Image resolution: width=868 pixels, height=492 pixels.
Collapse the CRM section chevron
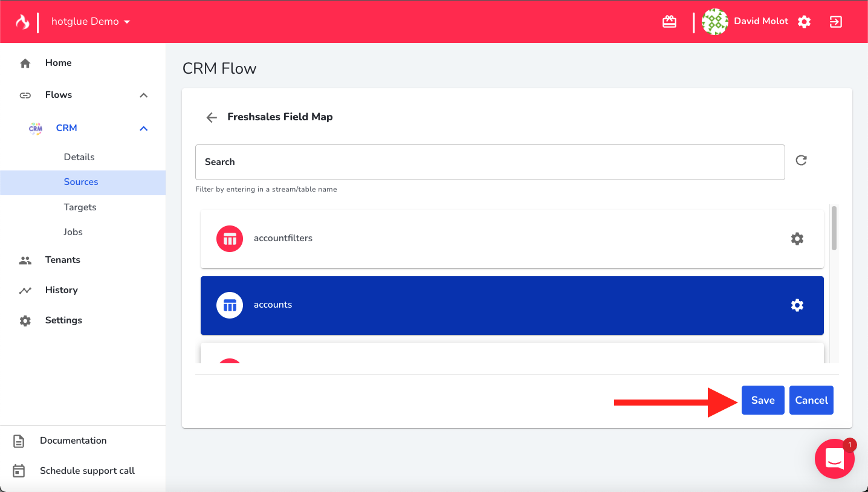[143, 128]
